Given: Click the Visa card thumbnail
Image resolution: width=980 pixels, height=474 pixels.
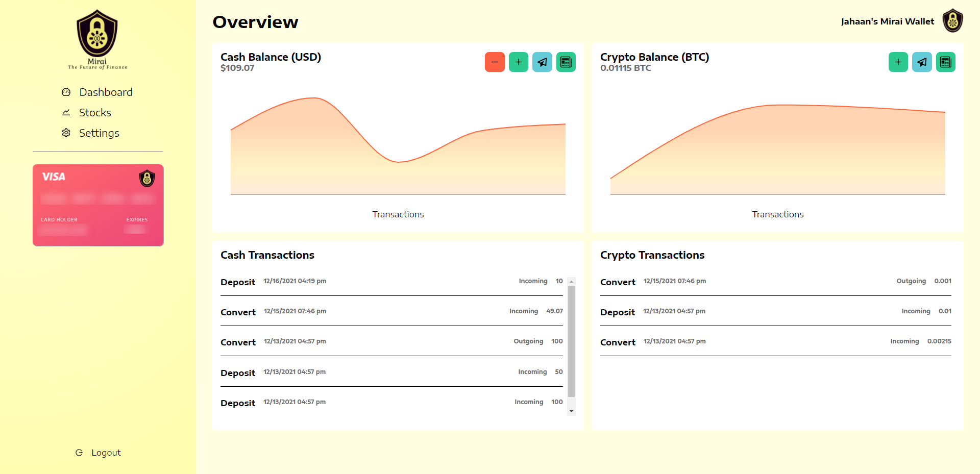Looking at the screenshot, I should [x=98, y=205].
